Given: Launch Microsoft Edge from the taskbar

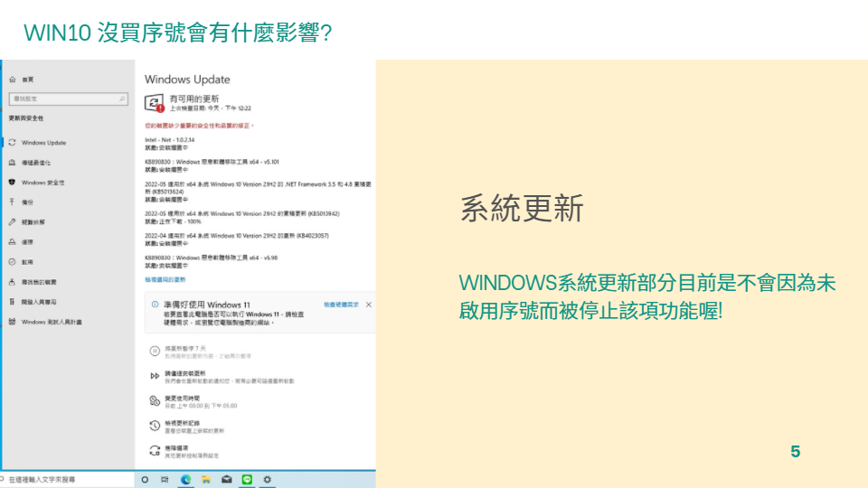Looking at the screenshot, I should coord(186,480).
